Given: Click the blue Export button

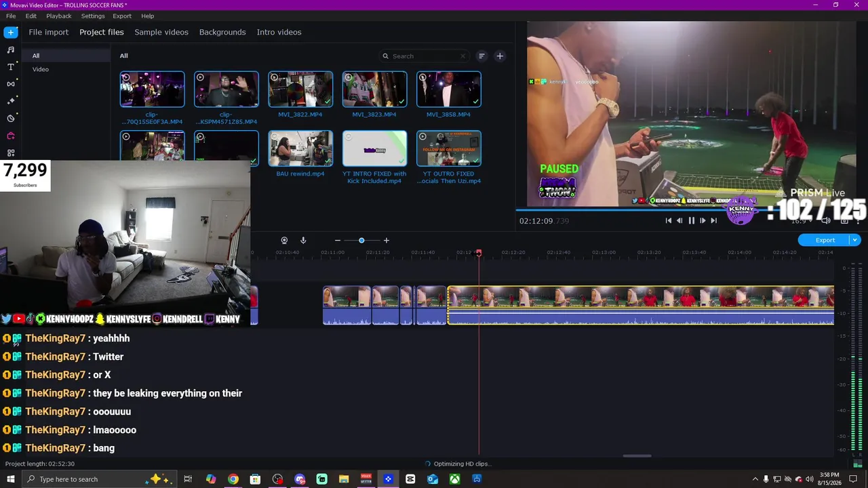Looking at the screenshot, I should point(825,240).
